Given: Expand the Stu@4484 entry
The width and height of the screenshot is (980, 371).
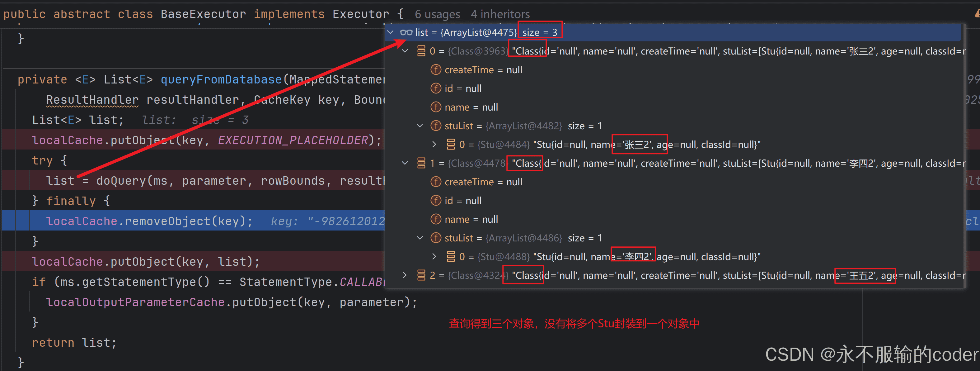Looking at the screenshot, I should (x=434, y=144).
